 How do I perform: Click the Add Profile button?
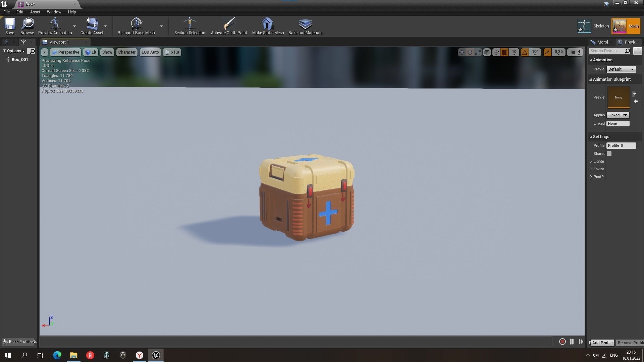tap(602, 343)
